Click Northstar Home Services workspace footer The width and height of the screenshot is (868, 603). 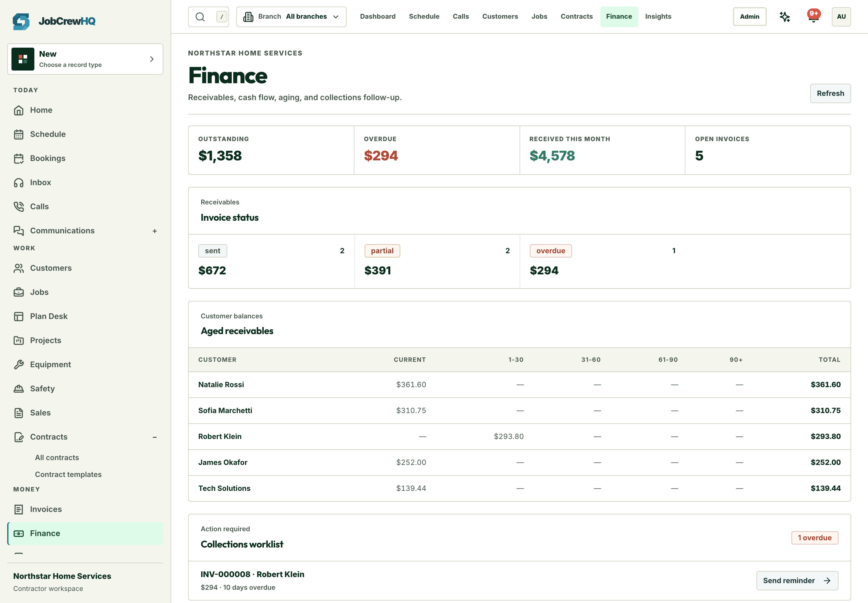pyautogui.click(x=62, y=582)
